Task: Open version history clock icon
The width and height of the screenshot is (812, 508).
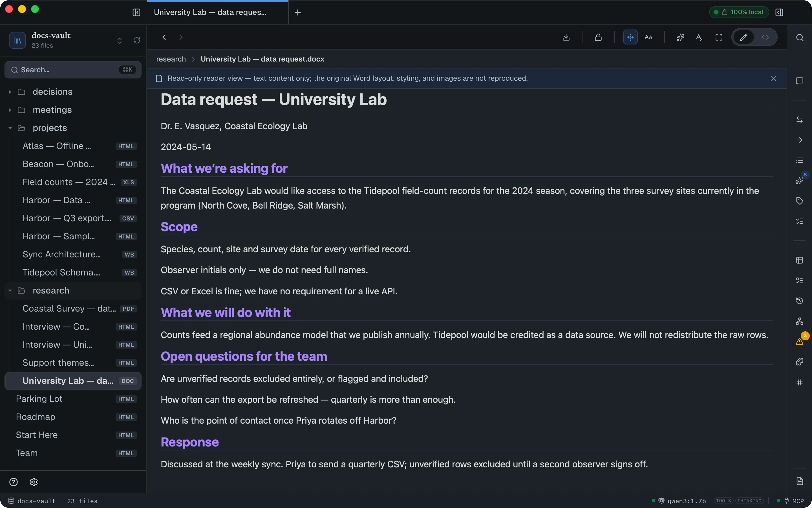Action: pos(800,301)
